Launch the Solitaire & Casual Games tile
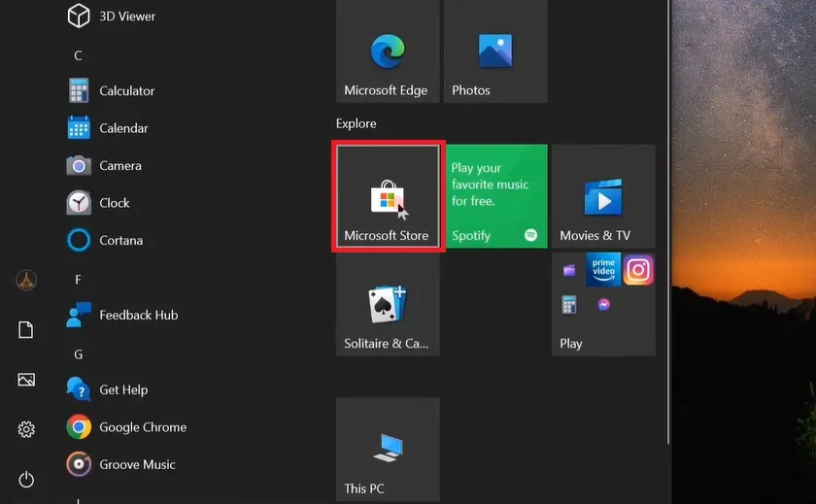816x504 pixels. (x=388, y=304)
